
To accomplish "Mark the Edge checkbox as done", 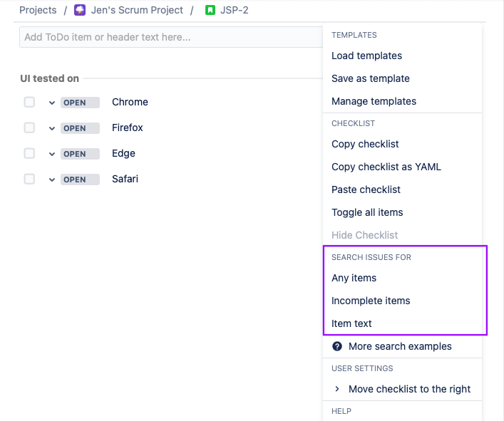I will [29, 153].
